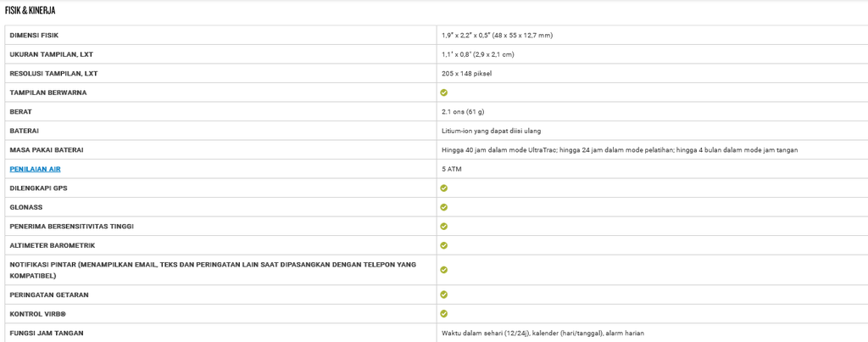Open the Penilaian Air link
This screenshot has width=868, height=342.
(x=35, y=169)
